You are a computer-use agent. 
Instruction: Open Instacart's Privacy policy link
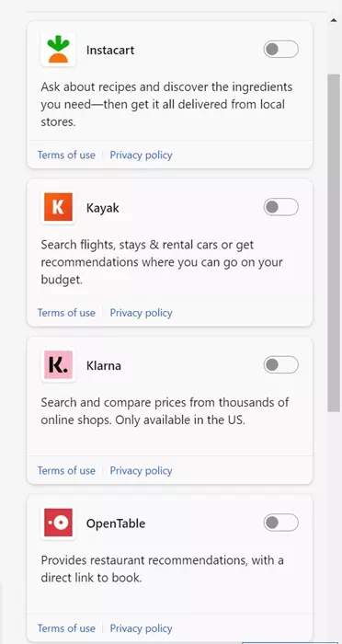[x=141, y=155]
